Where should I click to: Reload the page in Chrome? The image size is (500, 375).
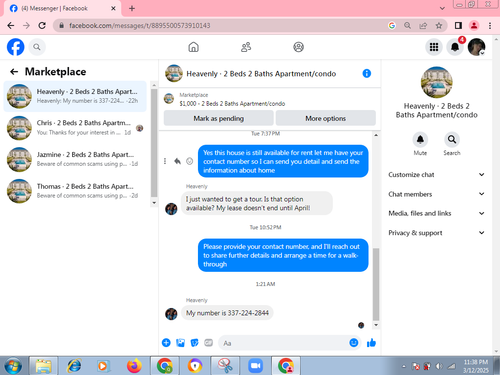[42, 25]
